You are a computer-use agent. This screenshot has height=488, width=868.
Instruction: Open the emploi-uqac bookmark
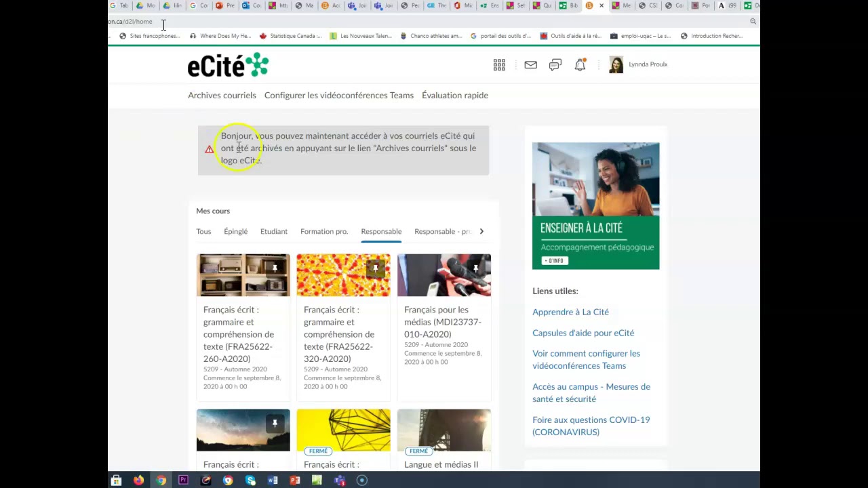tap(641, 36)
